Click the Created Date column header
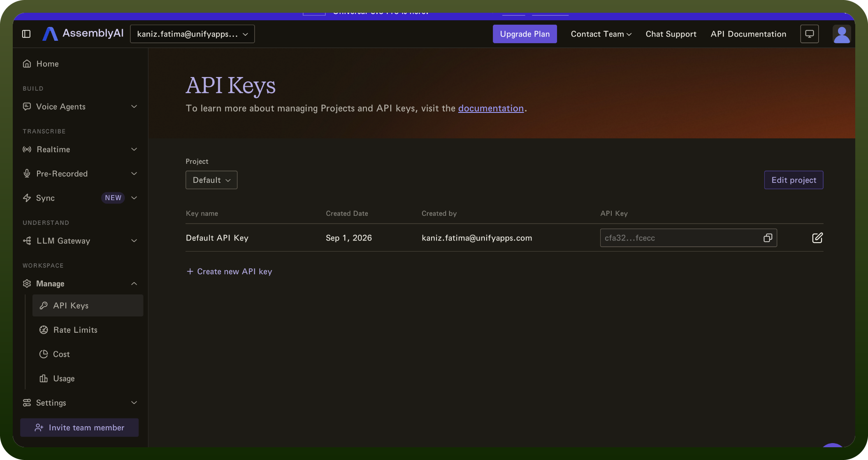 tap(347, 213)
